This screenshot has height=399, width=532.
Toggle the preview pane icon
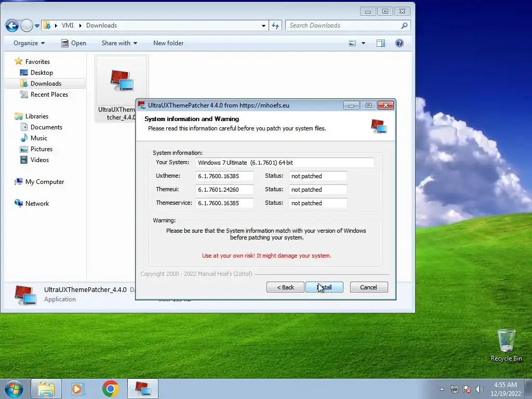[381, 43]
